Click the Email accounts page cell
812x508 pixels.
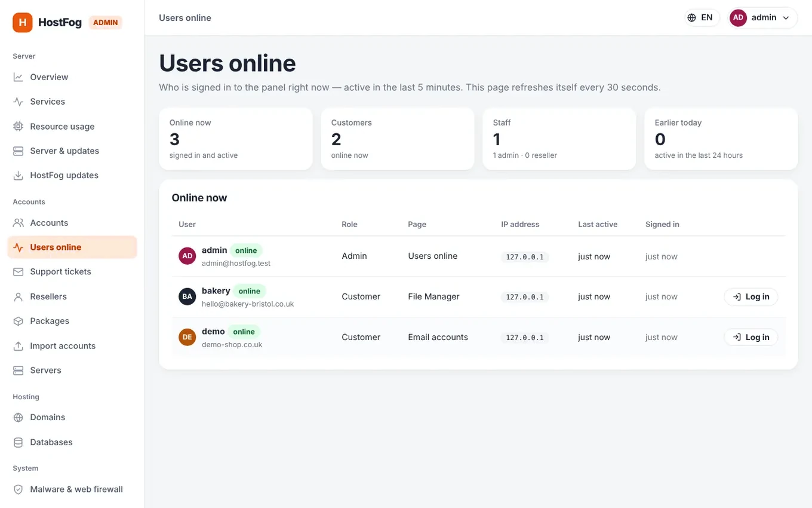[x=438, y=337]
